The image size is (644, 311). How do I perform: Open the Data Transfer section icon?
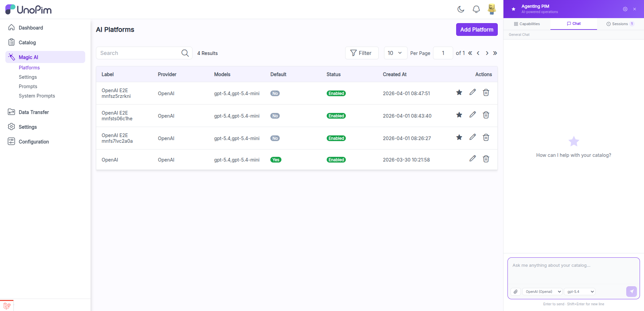(11, 112)
